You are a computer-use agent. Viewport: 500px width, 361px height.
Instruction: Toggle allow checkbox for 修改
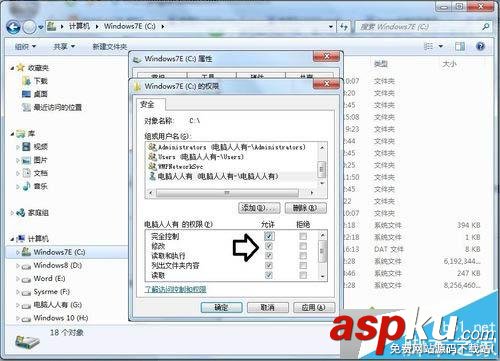point(269,246)
